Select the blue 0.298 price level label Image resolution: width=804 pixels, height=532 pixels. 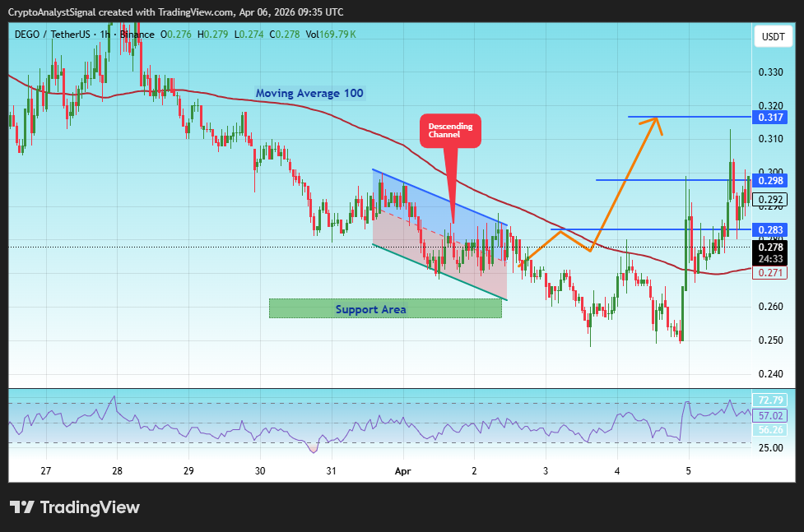point(769,180)
